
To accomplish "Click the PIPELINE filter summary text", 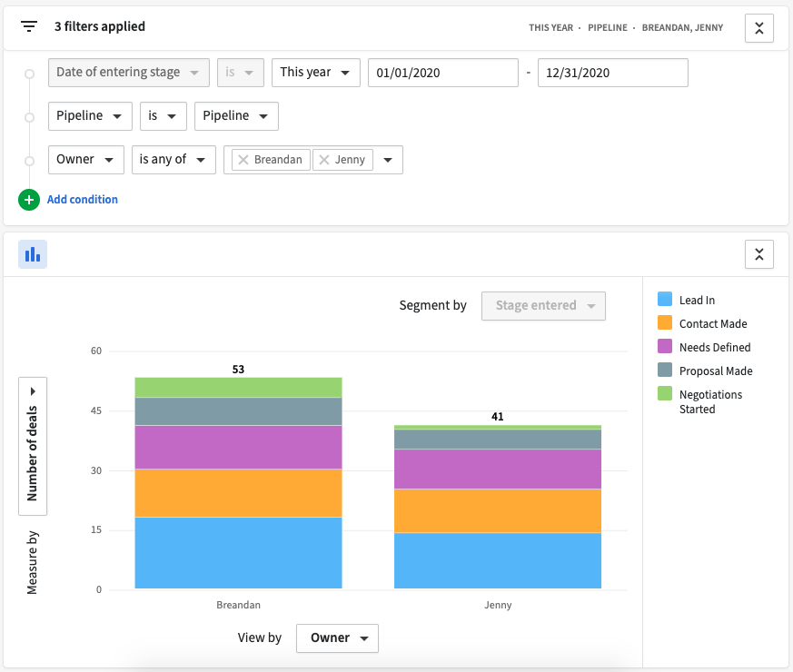I will [608, 28].
